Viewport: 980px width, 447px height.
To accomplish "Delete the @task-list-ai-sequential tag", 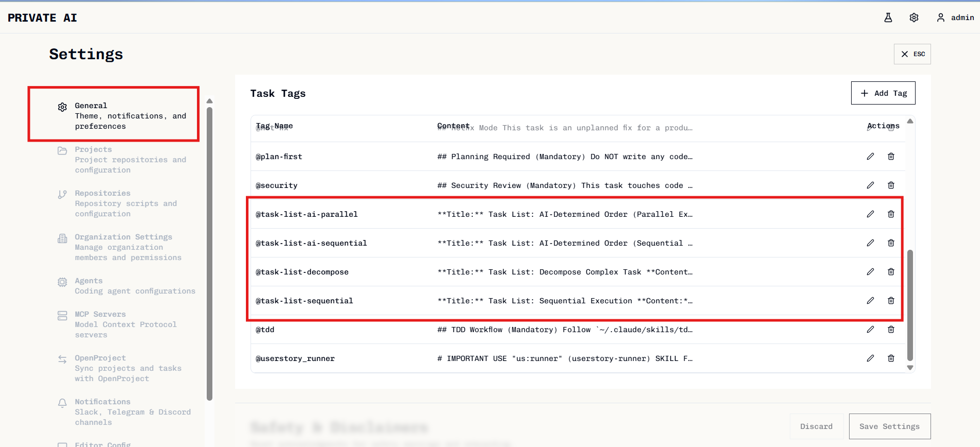I will (x=891, y=243).
